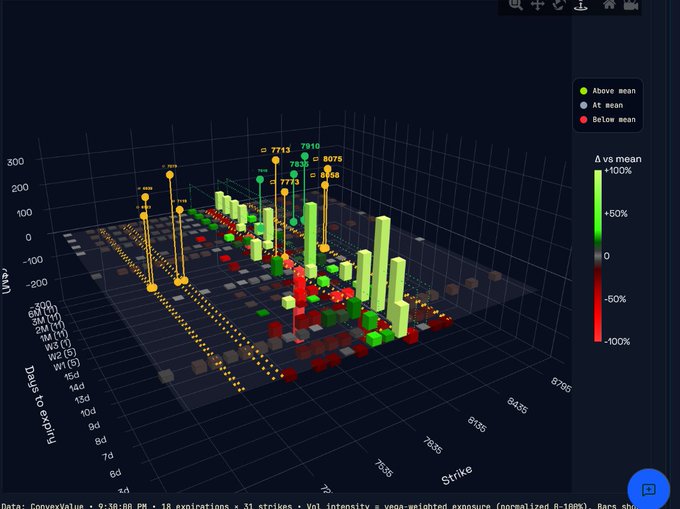Click the 8795 strike axis tick

coord(561,385)
